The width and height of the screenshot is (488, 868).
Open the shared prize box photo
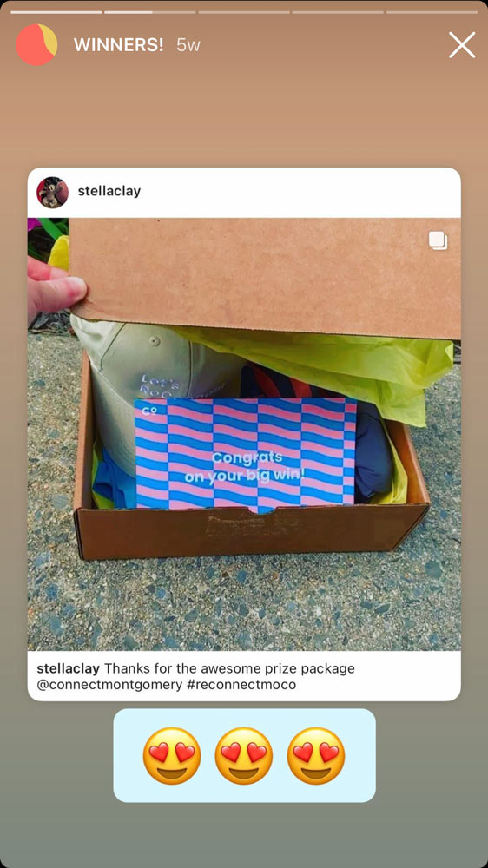tap(244, 434)
